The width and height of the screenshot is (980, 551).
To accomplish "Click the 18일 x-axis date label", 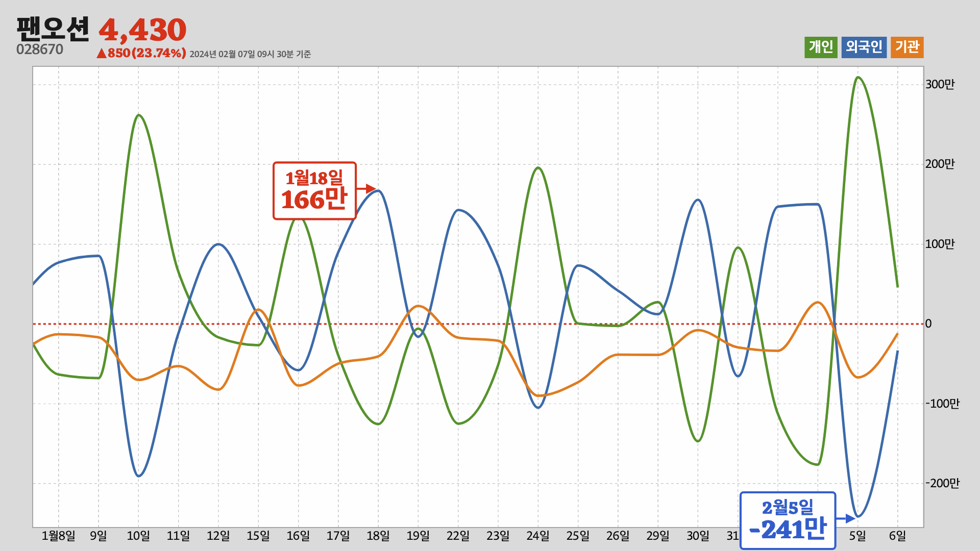I will tap(378, 536).
